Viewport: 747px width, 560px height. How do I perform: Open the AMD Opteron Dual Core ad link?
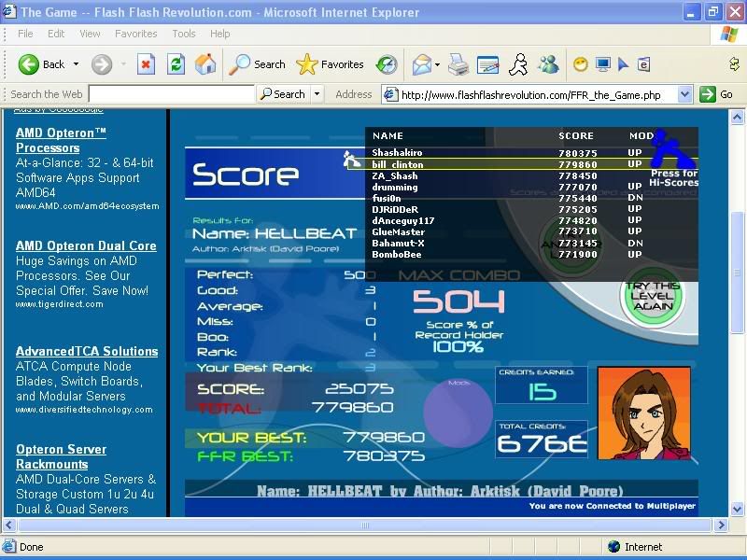86,245
